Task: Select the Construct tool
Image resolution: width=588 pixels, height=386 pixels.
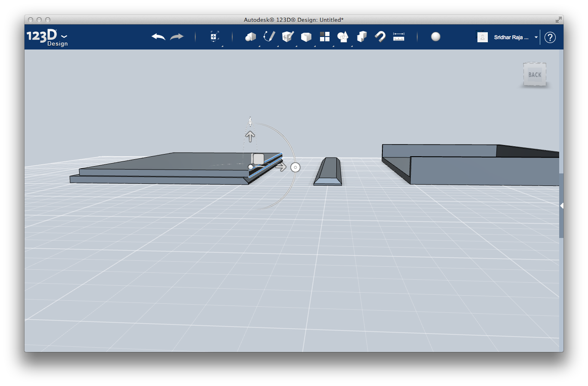Action: click(x=287, y=37)
